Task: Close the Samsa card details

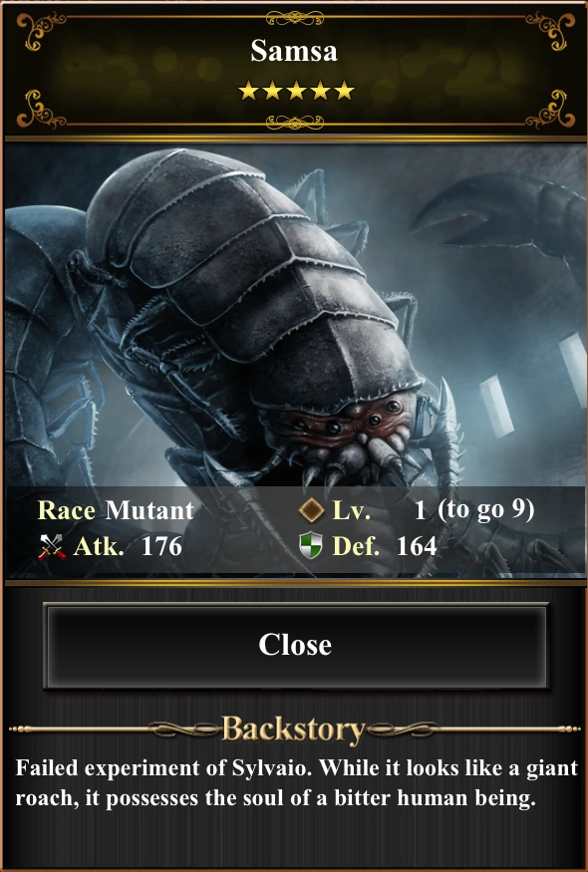Action: pyautogui.click(x=296, y=645)
